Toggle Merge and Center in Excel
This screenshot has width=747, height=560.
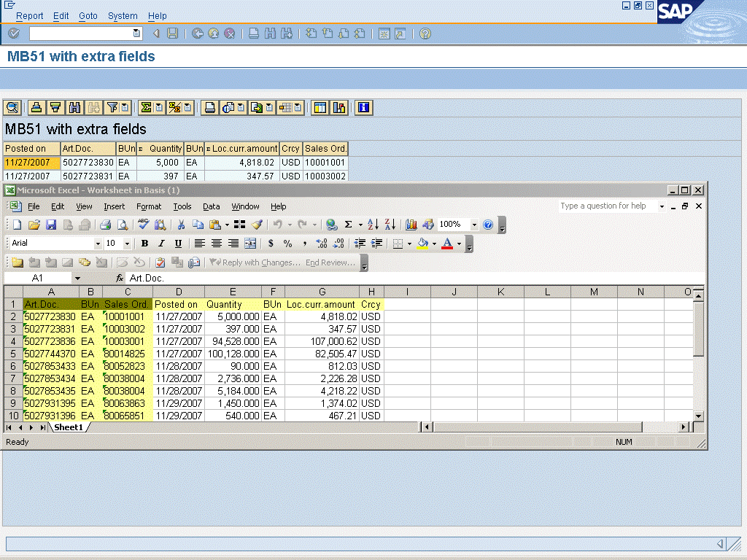(250, 244)
